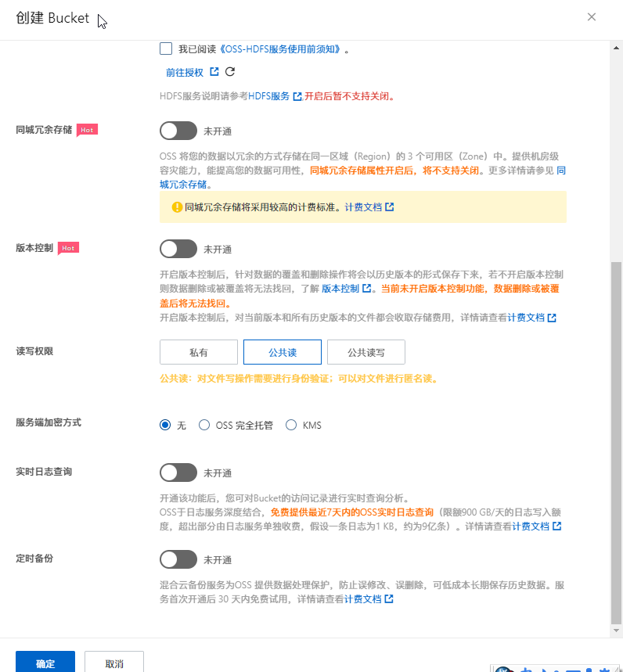Screen dimensions: 623x672
Task: Open the OSS-HDFS服务使用前须知 link
Action: (282, 49)
